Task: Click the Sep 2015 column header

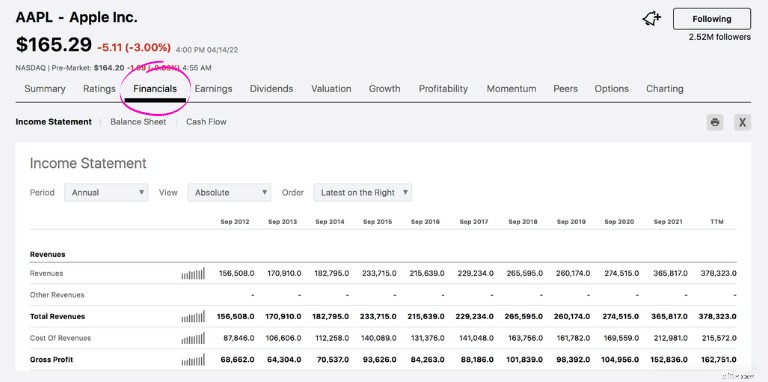Action: pos(378,222)
